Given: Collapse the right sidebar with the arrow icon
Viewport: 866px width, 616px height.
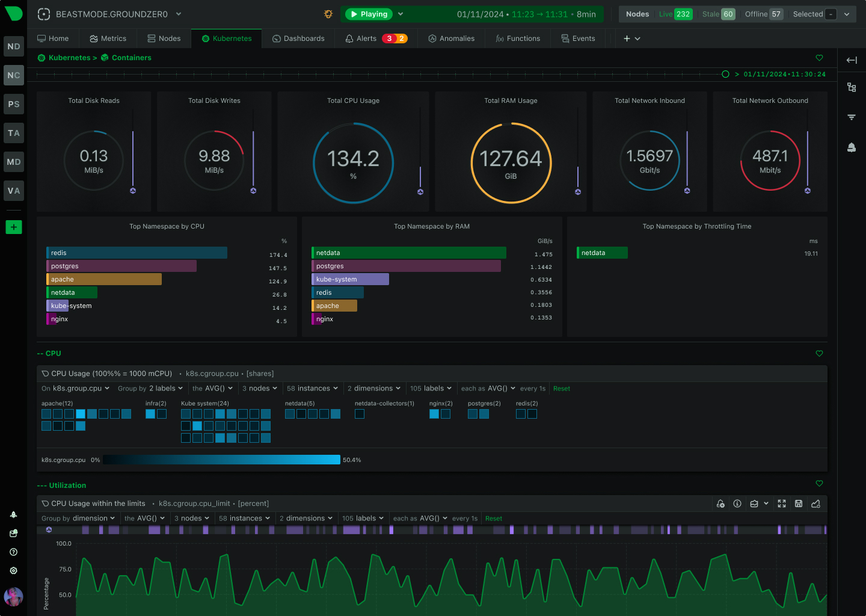Looking at the screenshot, I should tap(851, 60).
